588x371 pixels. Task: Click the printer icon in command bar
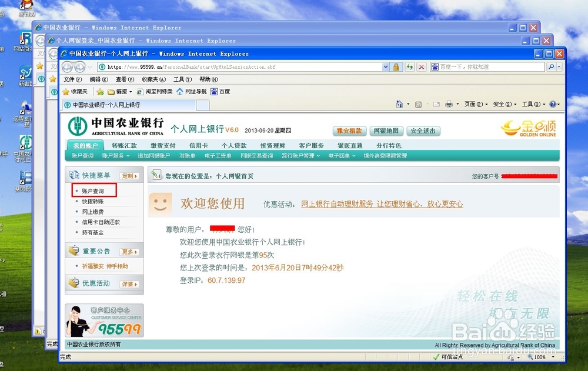point(449,104)
